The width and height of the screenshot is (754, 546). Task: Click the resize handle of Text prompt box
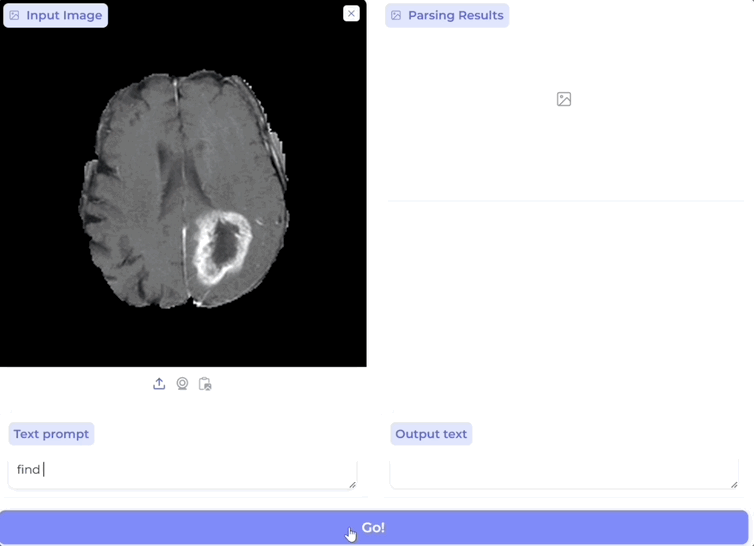point(352,485)
